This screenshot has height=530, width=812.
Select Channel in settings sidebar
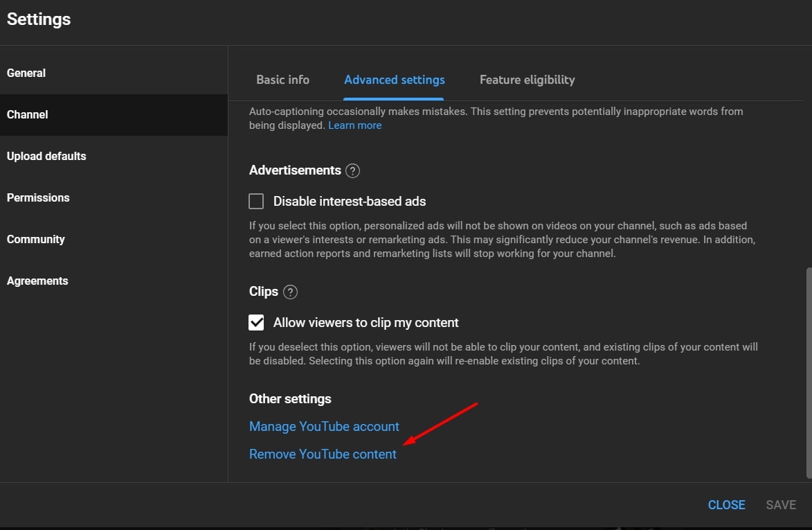pos(114,114)
